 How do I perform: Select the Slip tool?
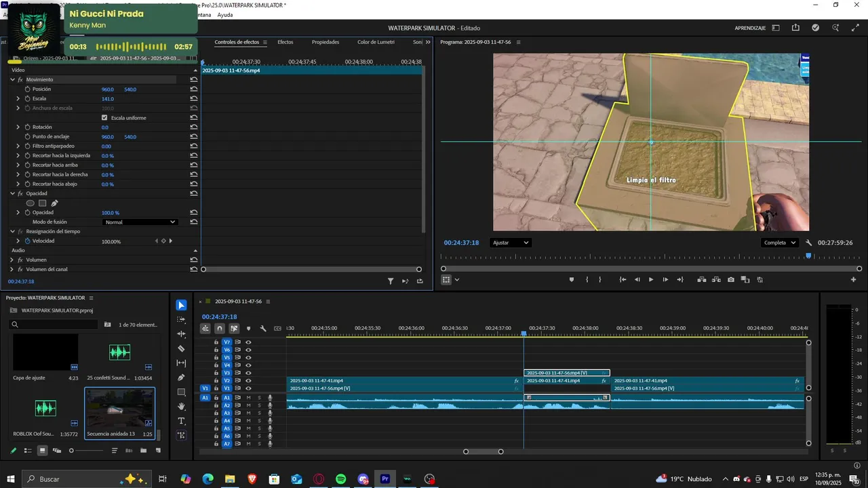point(181,363)
